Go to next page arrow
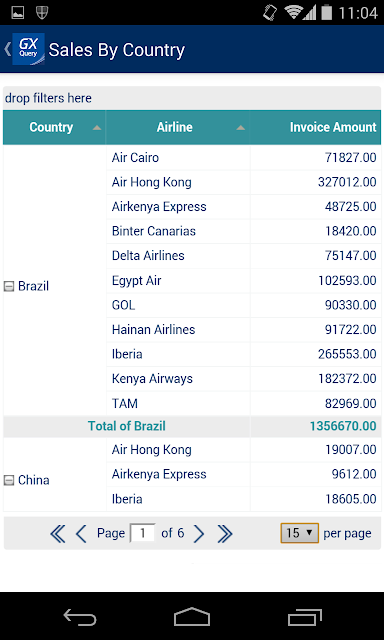Viewport: 384px width, 640px height. pos(199,534)
